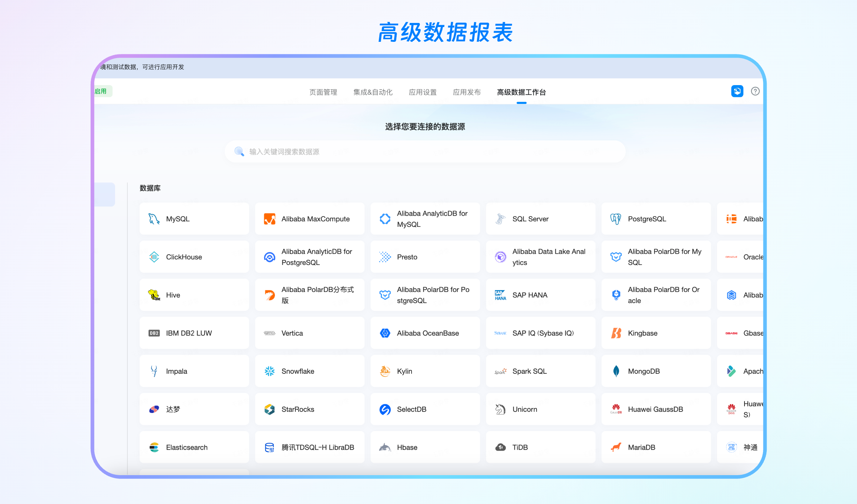This screenshot has height=504, width=857.
Task: Click the PostgreSQL elephant icon
Action: click(616, 219)
